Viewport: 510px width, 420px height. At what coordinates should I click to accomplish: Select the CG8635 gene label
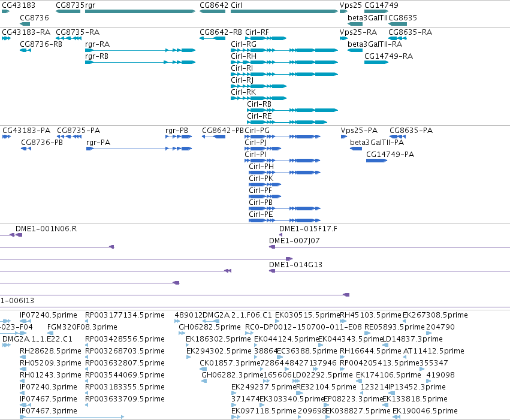coord(403,17)
